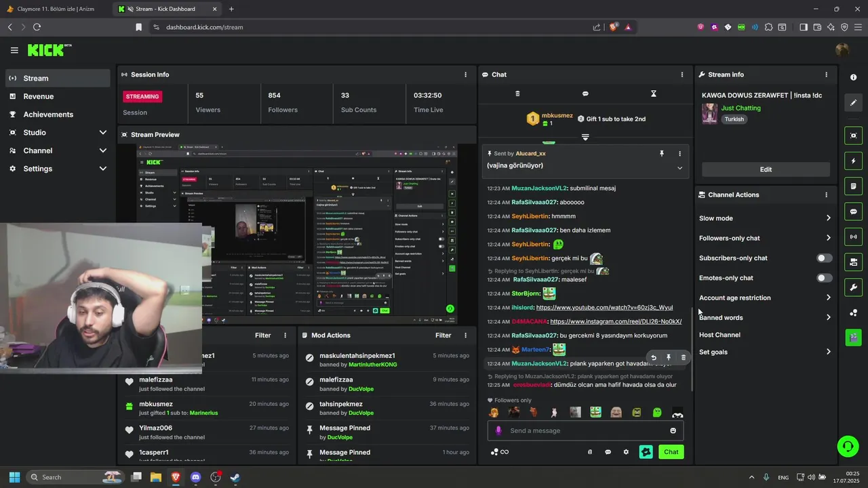The height and width of the screenshot is (488, 868).
Task: Click in the Send a message field
Action: (585, 430)
